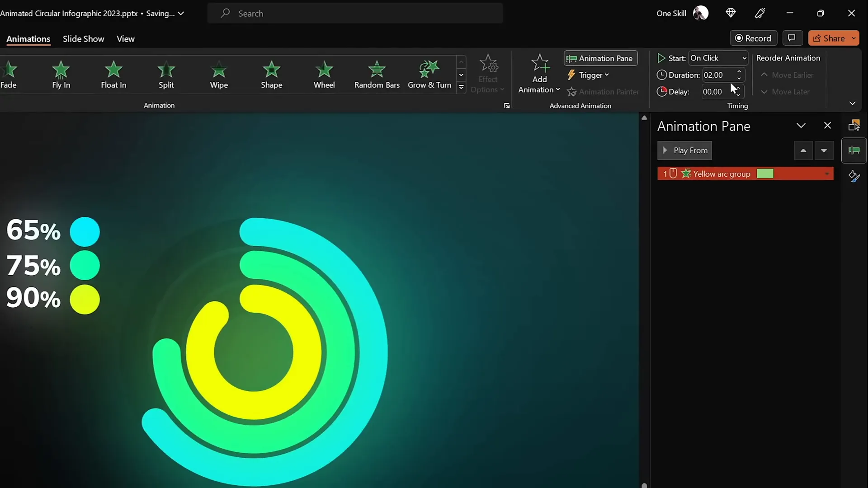Open Animation Pane options chevron
Image resolution: width=868 pixels, height=488 pixels.
[801, 126]
